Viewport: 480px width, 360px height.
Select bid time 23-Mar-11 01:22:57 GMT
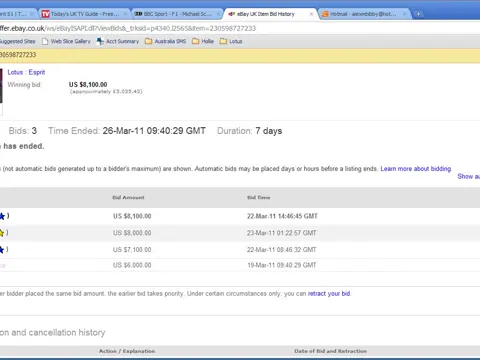pyautogui.click(x=282, y=233)
